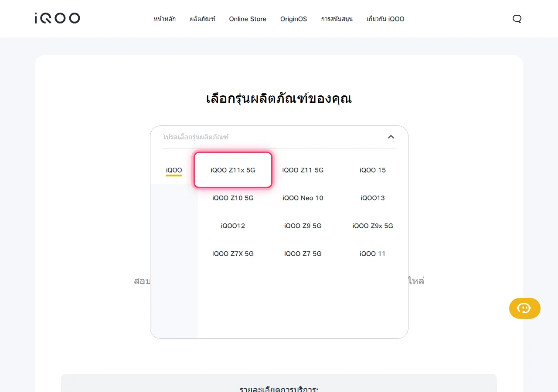Pick iQOO Z9 5G from list
The width and height of the screenshot is (558, 392).
tap(303, 226)
